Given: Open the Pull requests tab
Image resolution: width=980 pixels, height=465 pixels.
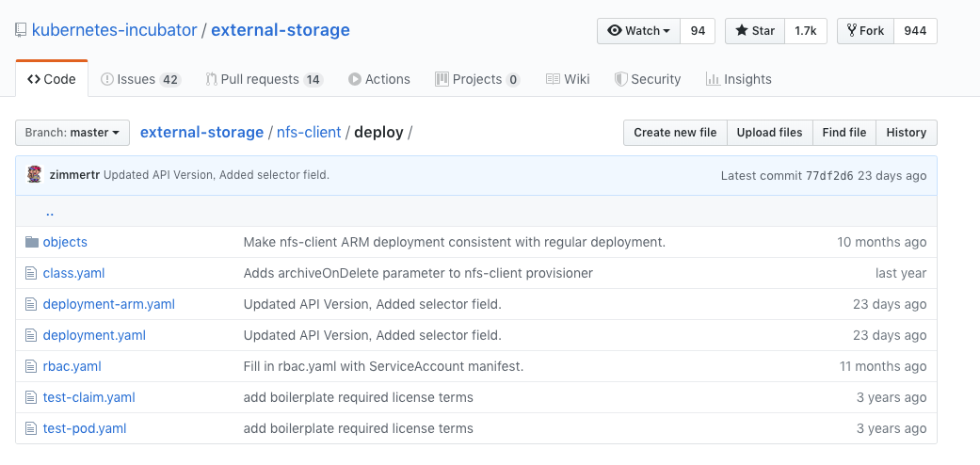Looking at the screenshot, I should tap(264, 79).
